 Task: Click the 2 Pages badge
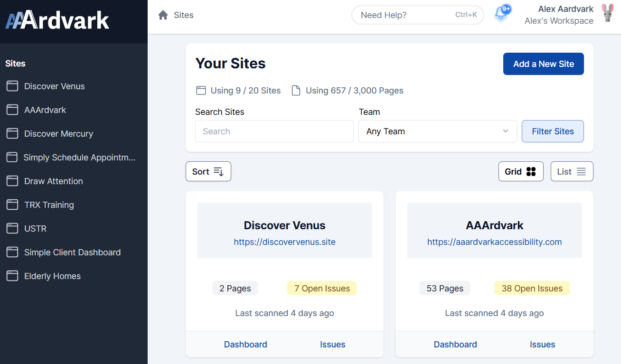(235, 289)
